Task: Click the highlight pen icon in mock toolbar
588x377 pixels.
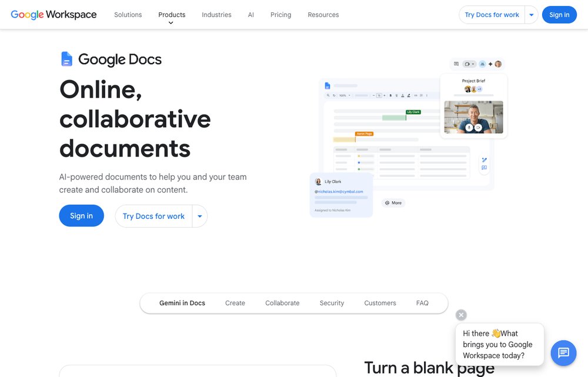Action: 409,95
